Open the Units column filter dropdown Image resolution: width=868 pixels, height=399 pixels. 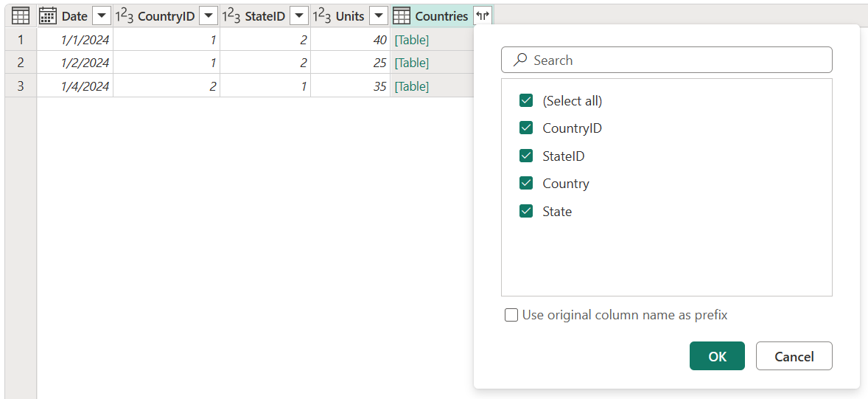coord(379,16)
